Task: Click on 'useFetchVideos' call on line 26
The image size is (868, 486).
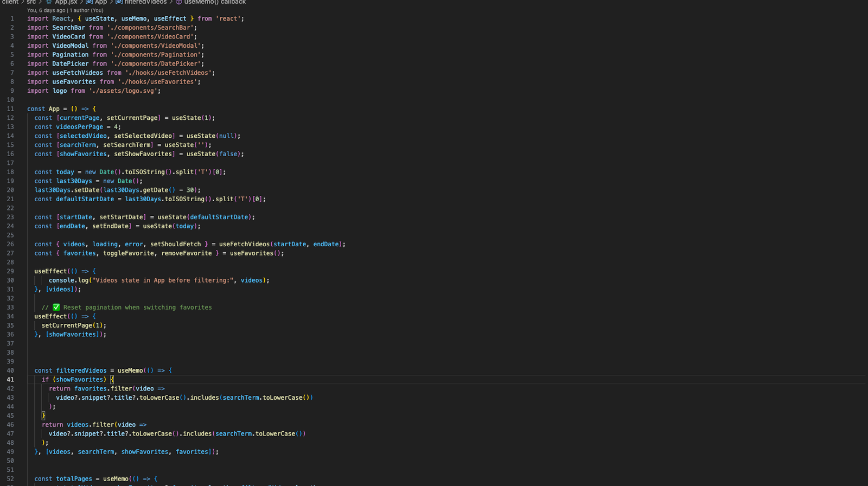Action: point(244,245)
